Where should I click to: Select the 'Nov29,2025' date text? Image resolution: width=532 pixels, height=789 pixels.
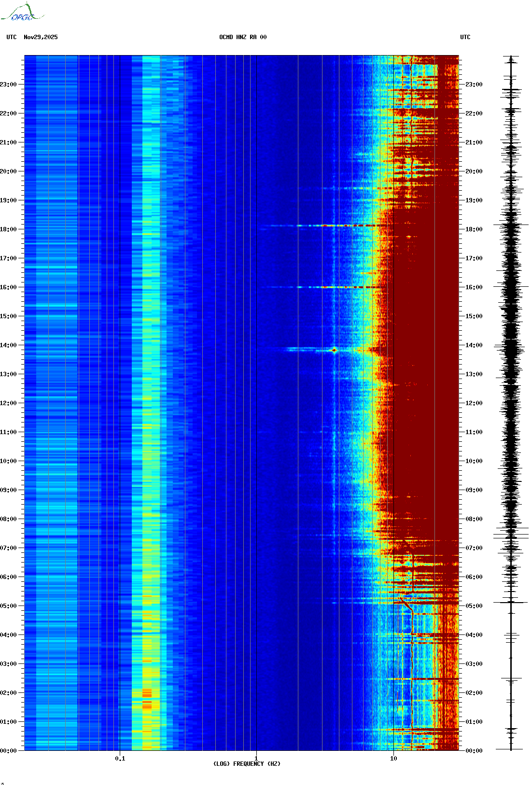point(41,37)
